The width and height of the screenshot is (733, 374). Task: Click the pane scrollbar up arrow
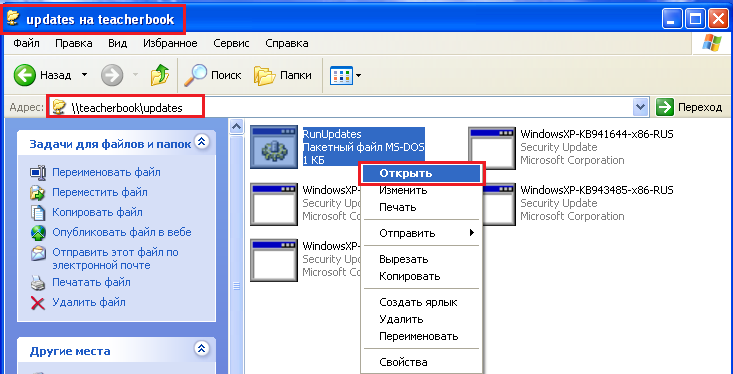click(237, 126)
